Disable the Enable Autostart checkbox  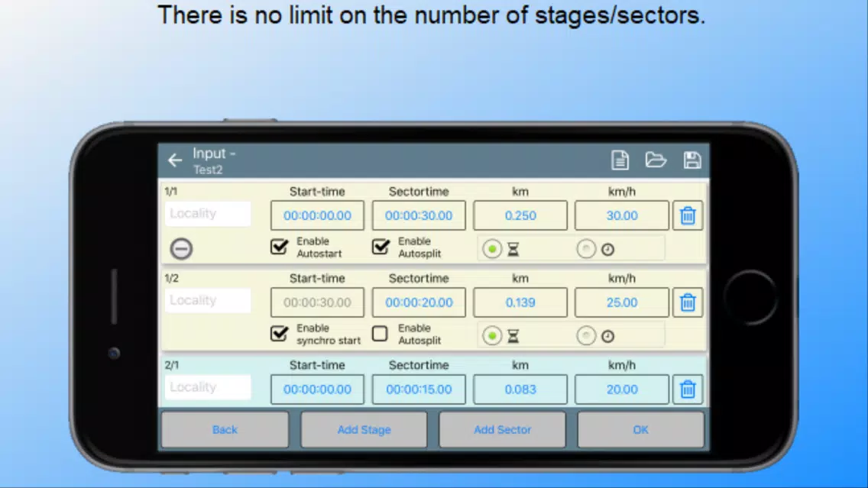[280, 247]
